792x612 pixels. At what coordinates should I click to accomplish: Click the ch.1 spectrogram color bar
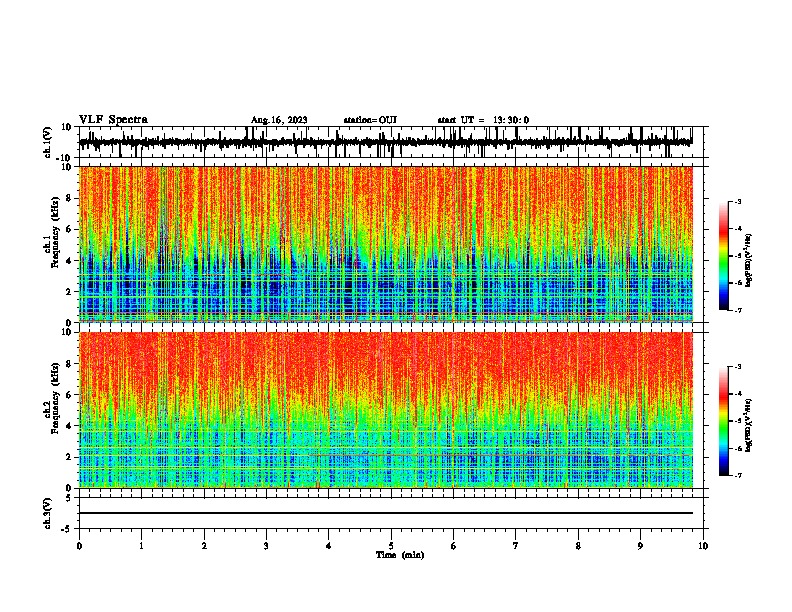(x=723, y=256)
